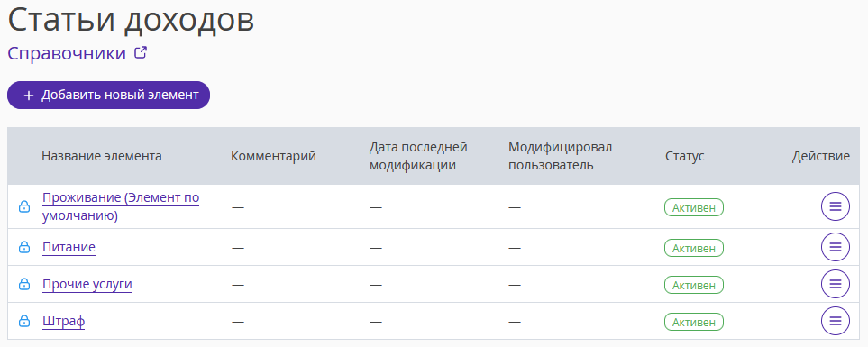Click the plus icon in Добавить новый элемент
Image resolution: width=868 pixels, height=347 pixels.
point(29,96)
